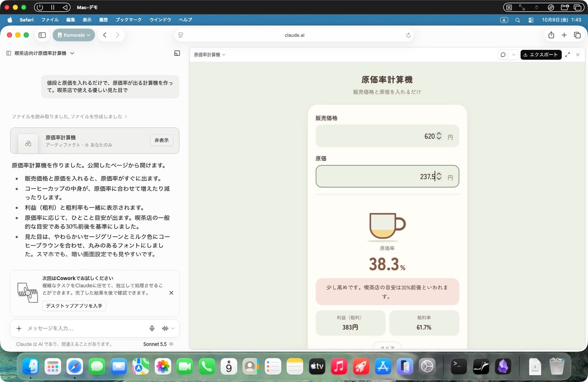Click the 原価 stepper arrows

pyautogui.click(x=439, y=176)
